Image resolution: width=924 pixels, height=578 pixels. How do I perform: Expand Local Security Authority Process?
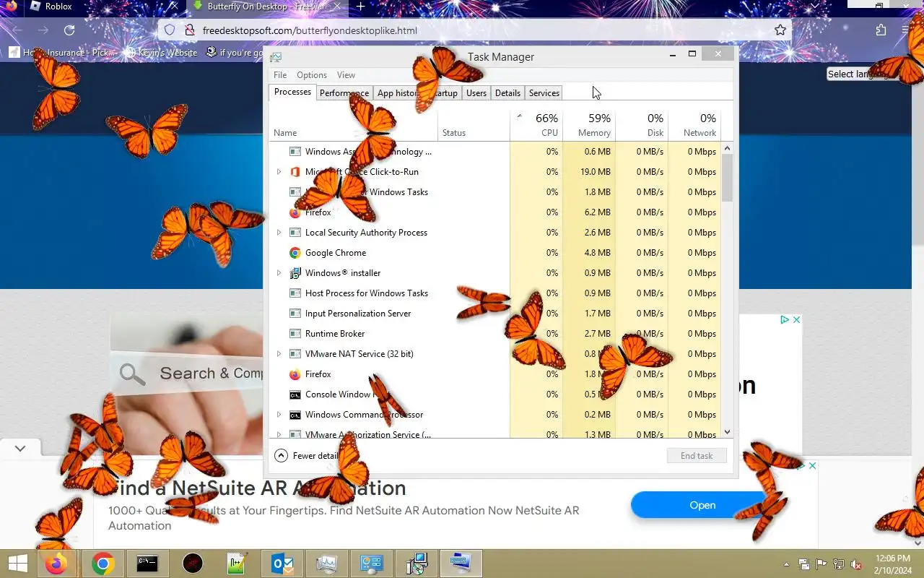(x=279, y=233)
